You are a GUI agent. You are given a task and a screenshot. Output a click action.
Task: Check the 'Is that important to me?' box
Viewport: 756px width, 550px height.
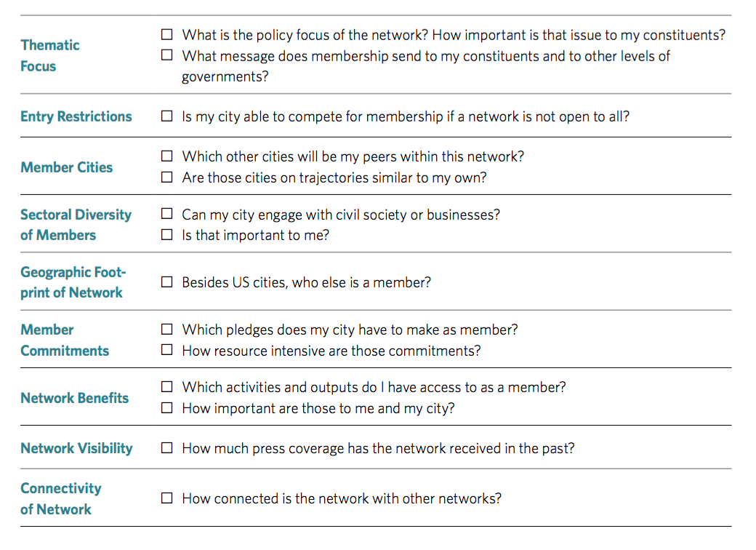[166, 234]
